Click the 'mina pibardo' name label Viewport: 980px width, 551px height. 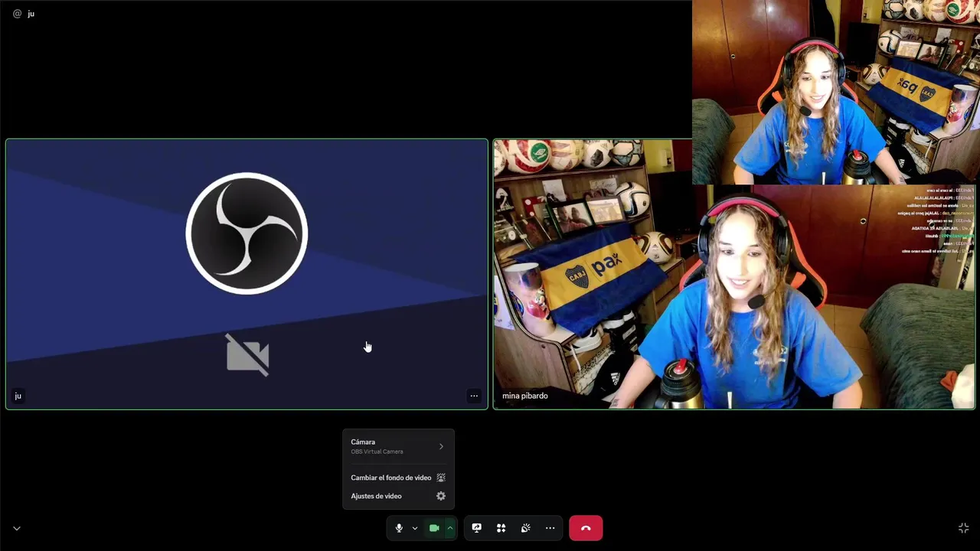tap(525, 396)
